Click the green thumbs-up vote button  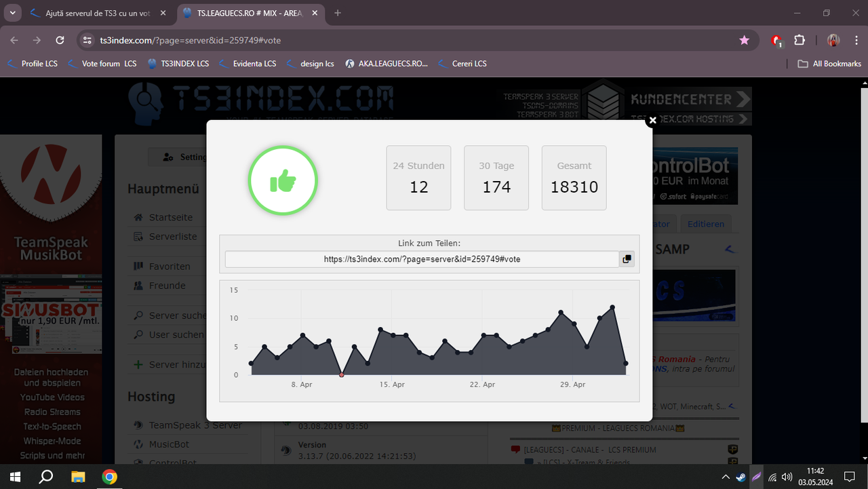click(283, 180)
